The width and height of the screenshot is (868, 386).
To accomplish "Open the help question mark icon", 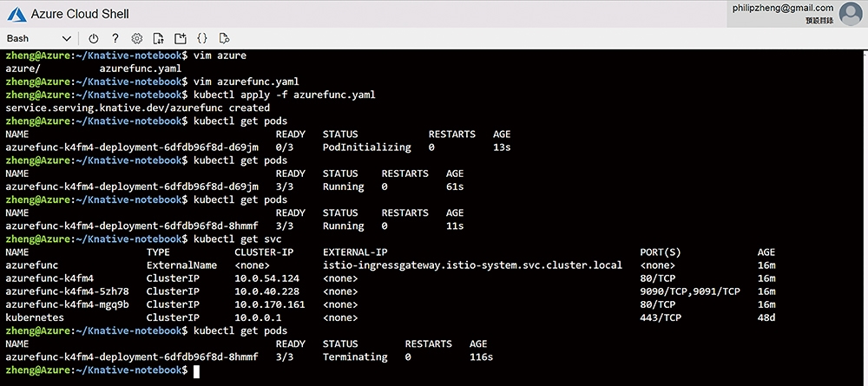I will tap(115, 38).
